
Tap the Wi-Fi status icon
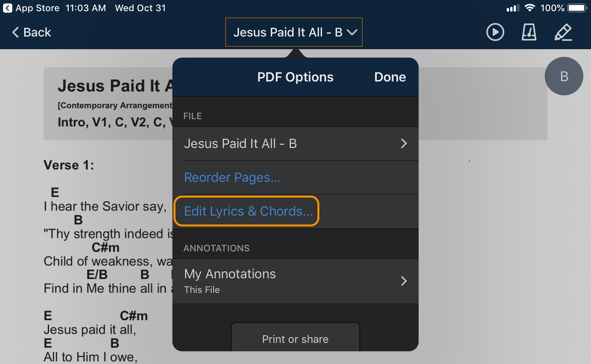[x=530, y=8]
